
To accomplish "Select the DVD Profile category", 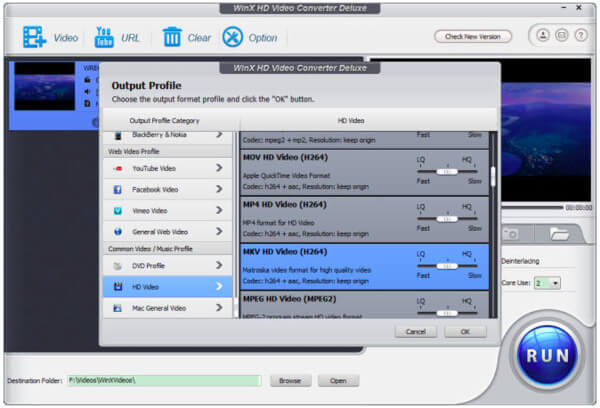I will pyautogui.click(x=168, y=265).
